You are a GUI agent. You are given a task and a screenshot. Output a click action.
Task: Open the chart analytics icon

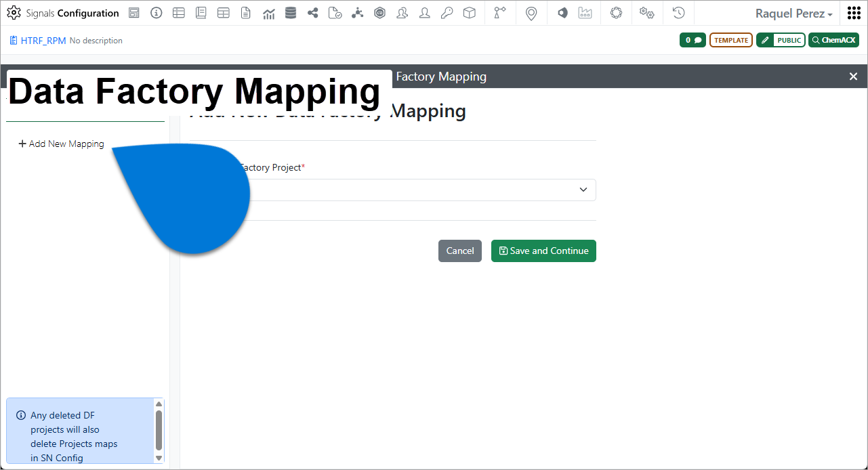[268, 13]
